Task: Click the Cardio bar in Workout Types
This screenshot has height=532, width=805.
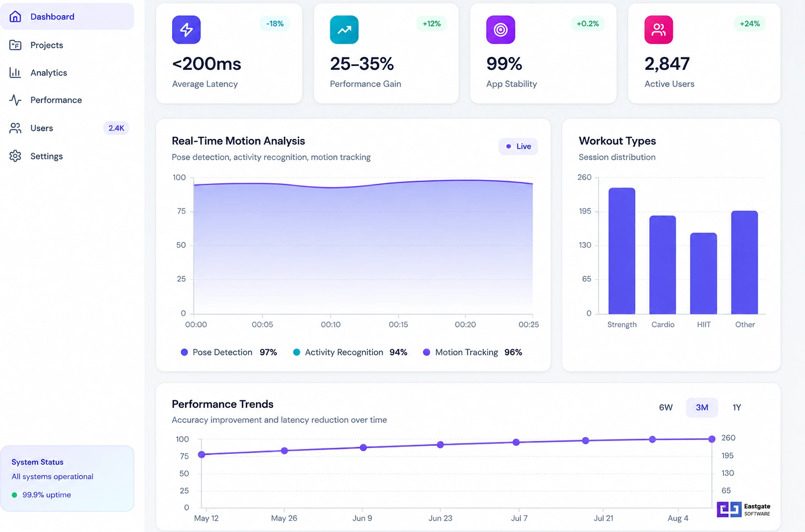Action: tap(663, 265)
